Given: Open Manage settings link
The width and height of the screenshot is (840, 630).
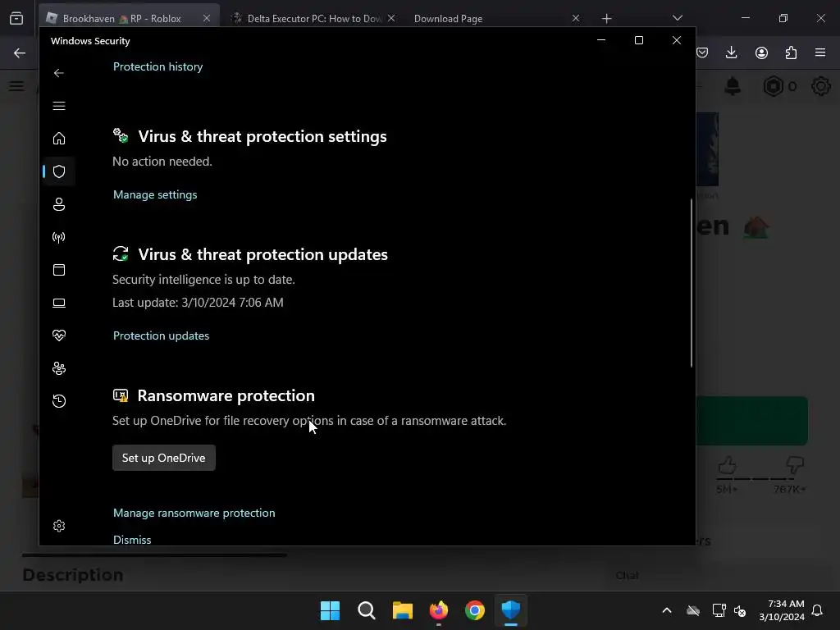Looking at the screenshot, I should 155,194.
